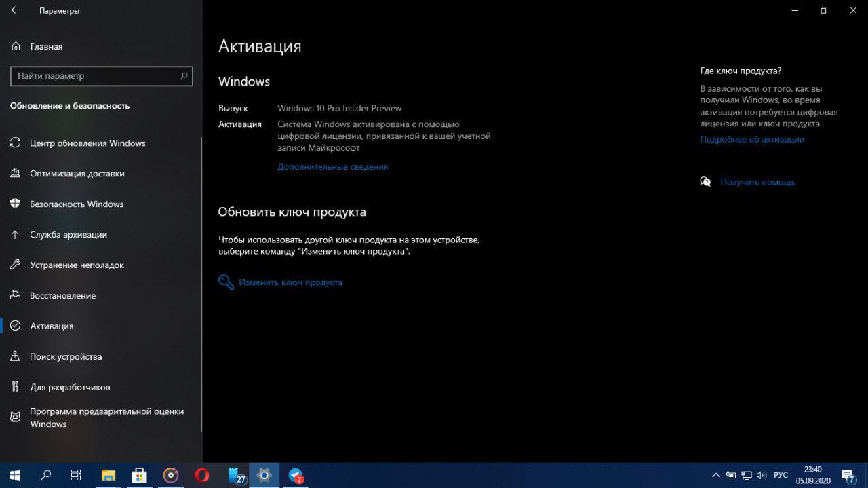Viewport: 868px width, 488px height.
Task: Click the Обновление и безопасность header
Action: click(70, 106)
